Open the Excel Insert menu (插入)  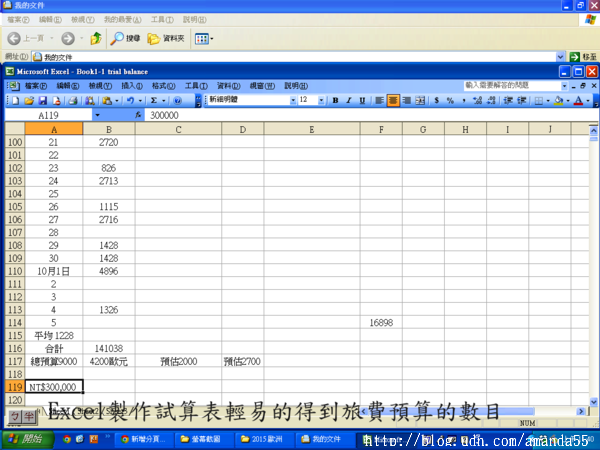[132, 86]
